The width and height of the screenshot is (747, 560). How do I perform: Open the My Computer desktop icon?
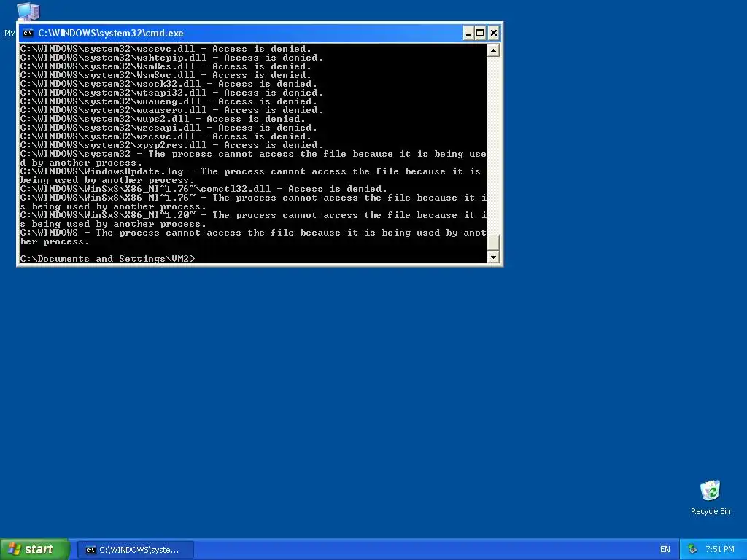point(28,12)
